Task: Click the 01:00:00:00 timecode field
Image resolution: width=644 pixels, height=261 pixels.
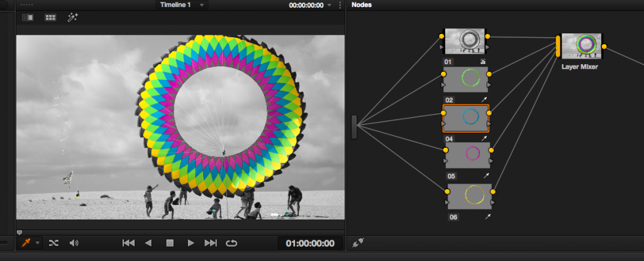Action: pos(310,243)
